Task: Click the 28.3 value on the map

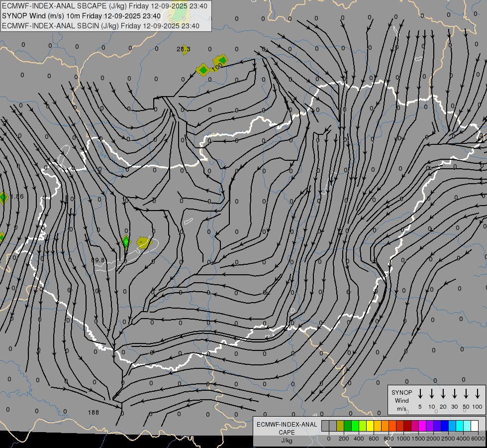Action: (x=183, y=49)
